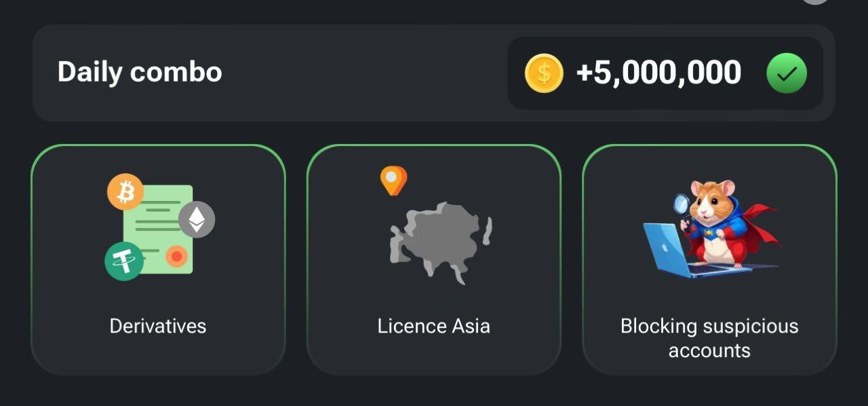
Task: Click the red seal on the green document
Action: tap(176, 255)
